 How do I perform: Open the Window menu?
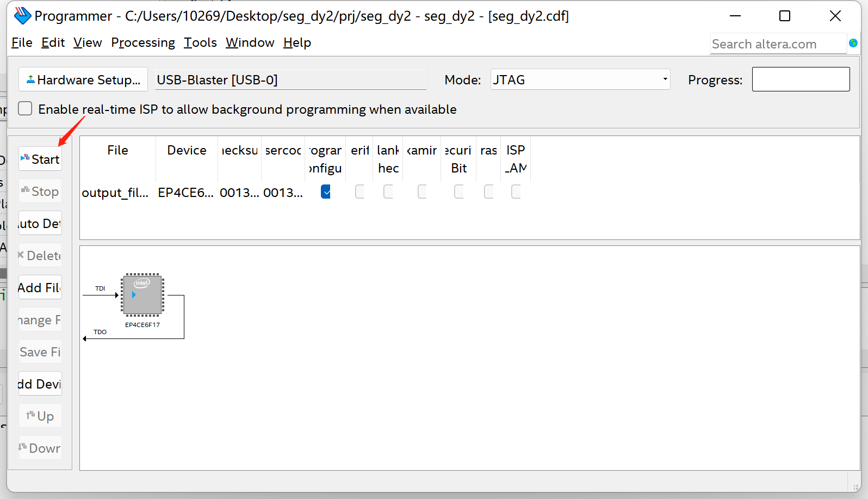coord(250,42)
